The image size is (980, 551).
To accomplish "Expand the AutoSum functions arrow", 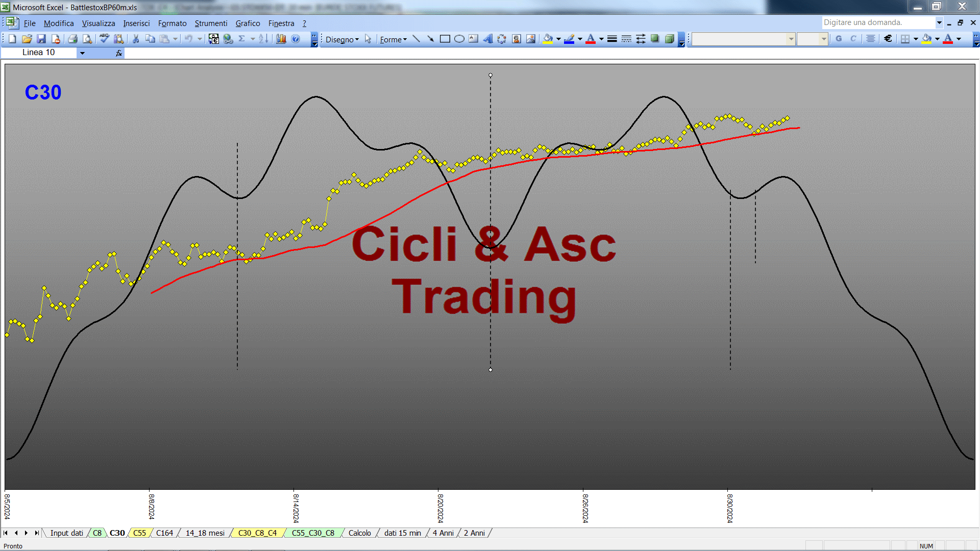I will [x=252, y=39].
